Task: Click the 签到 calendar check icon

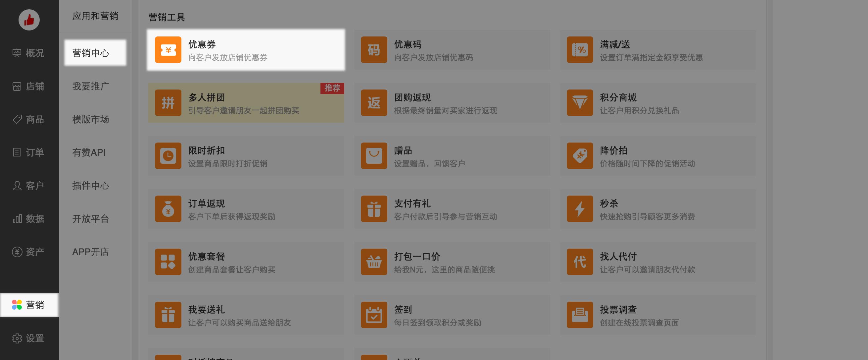Action: pos(374,315)
